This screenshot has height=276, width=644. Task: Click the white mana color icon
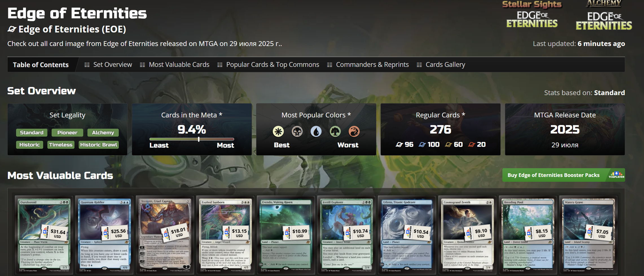click(x=278, y=131)
